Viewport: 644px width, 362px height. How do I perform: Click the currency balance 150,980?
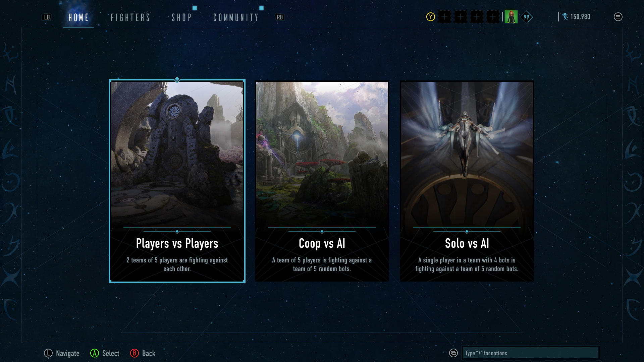click(x=576, y=17)
